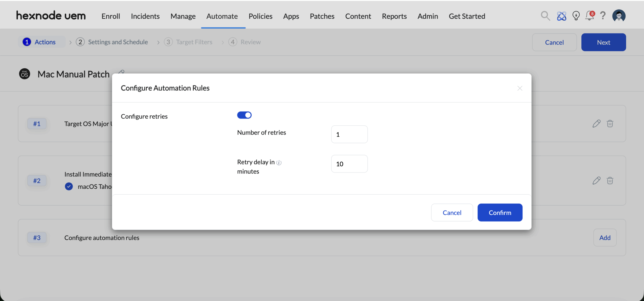Open the search icon in header
The height and width of the screenshot is (301, 644).
coord(545,16)
